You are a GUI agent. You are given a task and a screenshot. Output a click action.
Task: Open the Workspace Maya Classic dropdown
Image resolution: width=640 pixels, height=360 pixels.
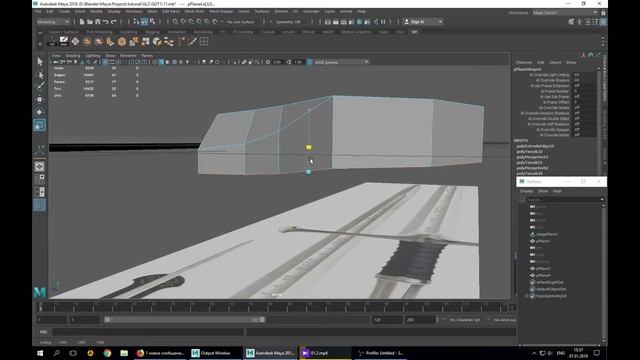(x=565, y=13)
